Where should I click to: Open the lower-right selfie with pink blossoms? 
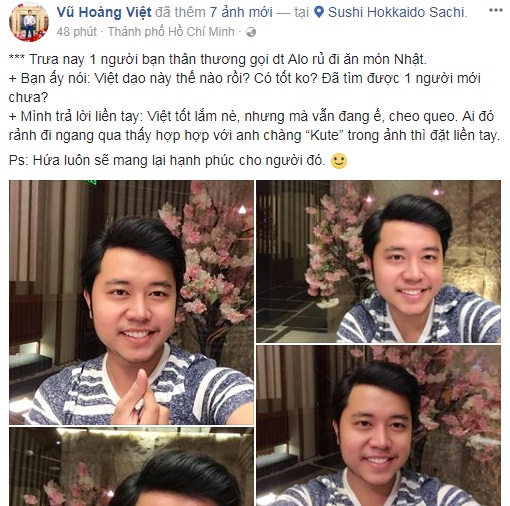click(x=378, y=426)
